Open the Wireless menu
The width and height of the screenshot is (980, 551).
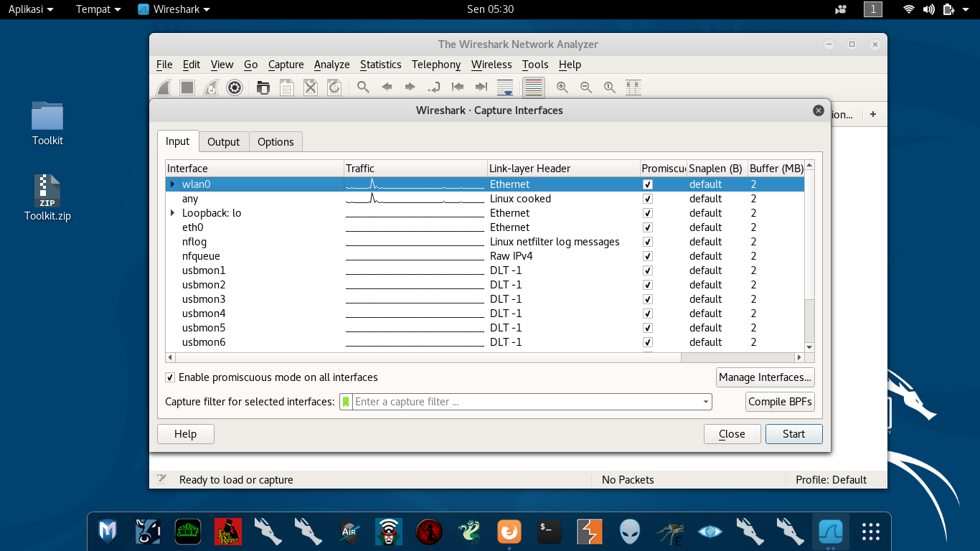pyautogui.click(x=491, y=65)
